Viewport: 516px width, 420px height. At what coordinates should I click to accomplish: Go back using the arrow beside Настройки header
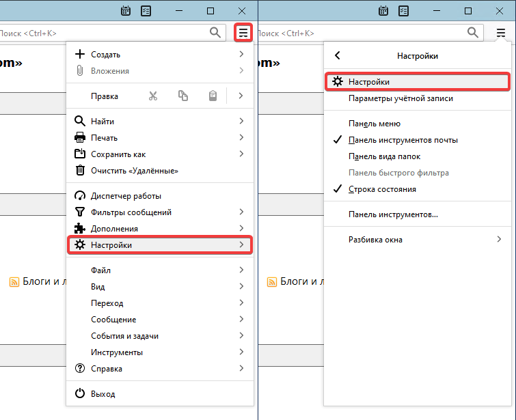coord(337,56)
